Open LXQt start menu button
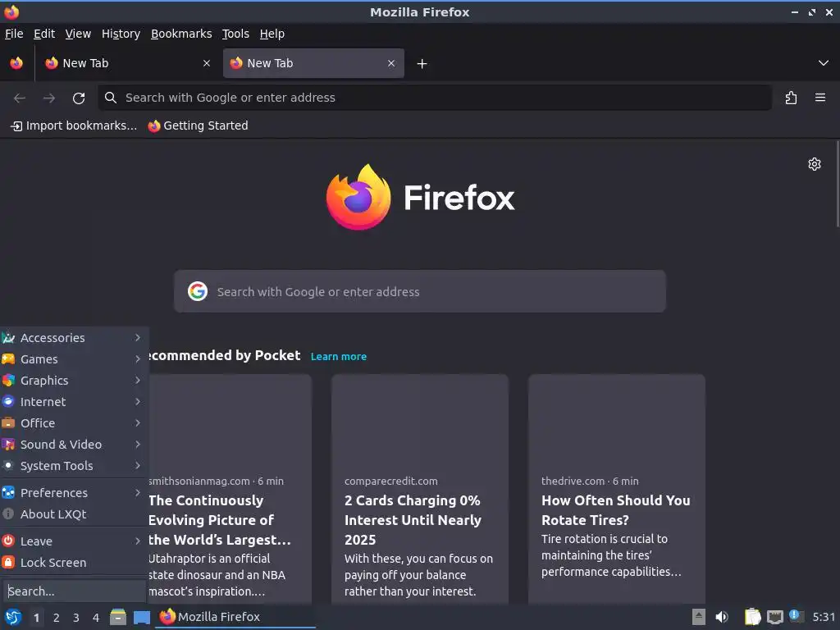 point(13,617)
